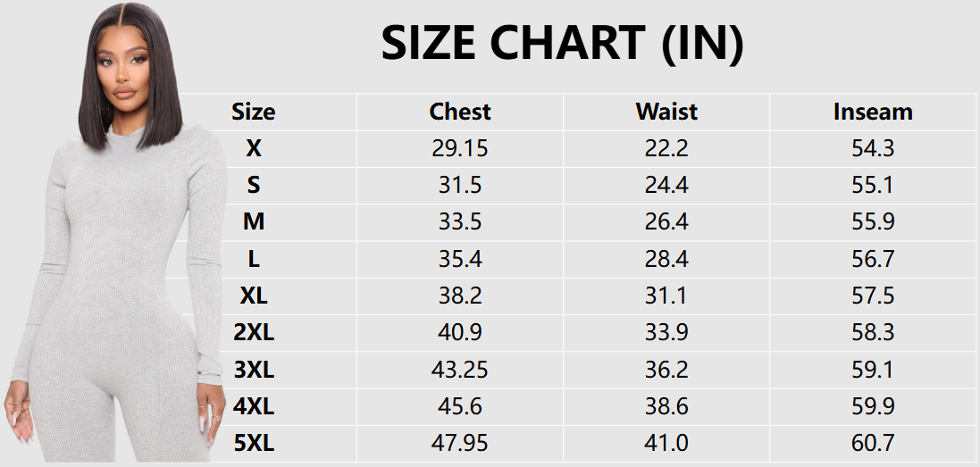Click the S size row label
980x467 pixels.
[x=254, y=185]
